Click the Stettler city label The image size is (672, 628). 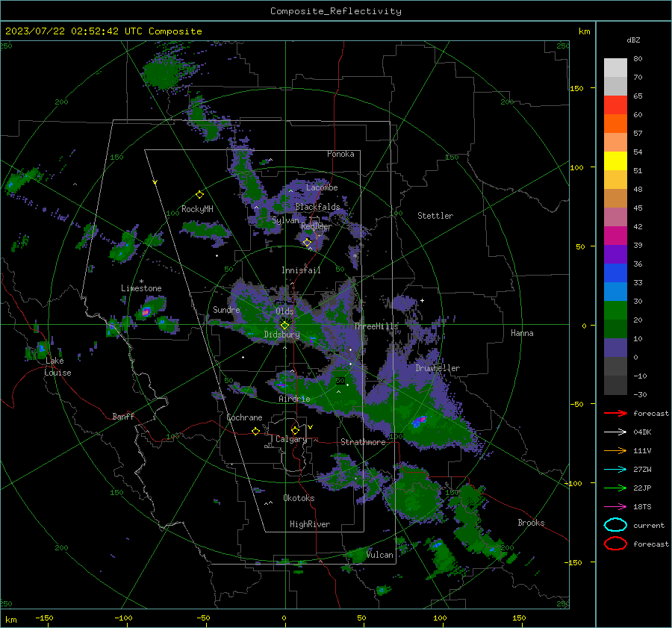[x=435, y=216]
